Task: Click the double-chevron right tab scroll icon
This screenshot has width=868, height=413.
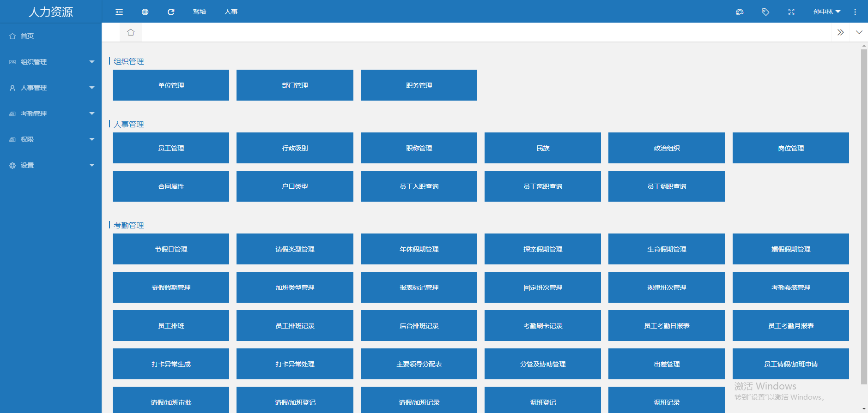Action: [840, 32]
